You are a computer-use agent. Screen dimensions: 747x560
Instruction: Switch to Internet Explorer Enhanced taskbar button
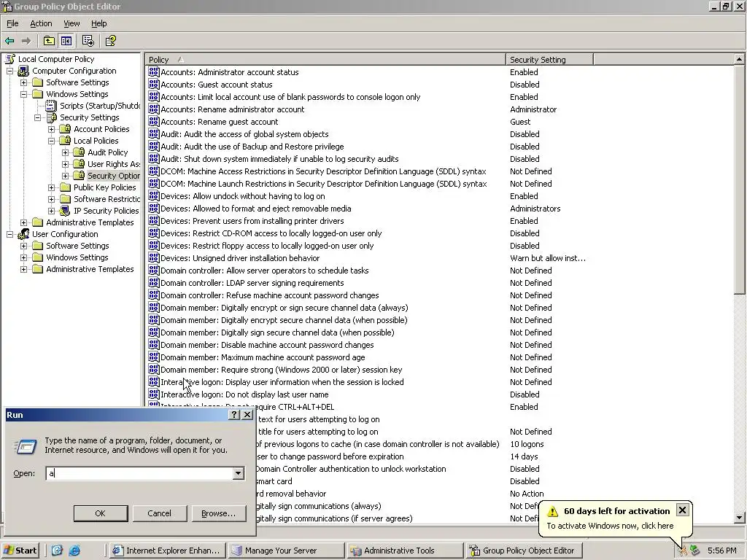click(167, 551)
